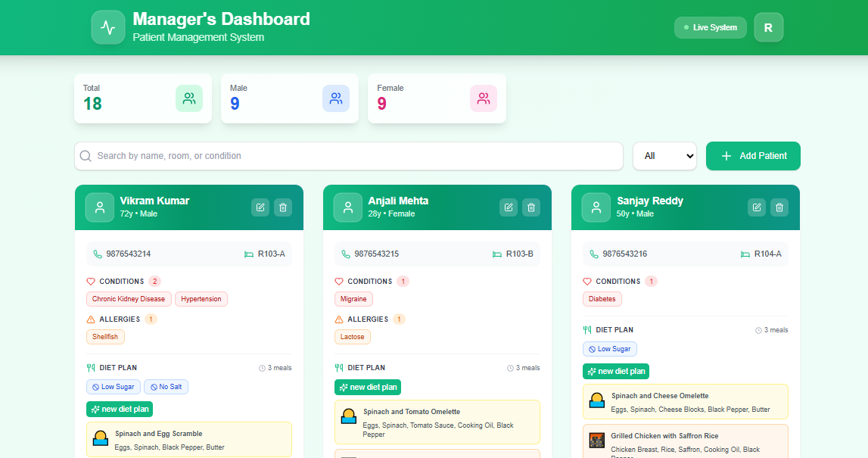Click Anjali Mehta's avatar icon
868x458 pixels.
point(347,207)
